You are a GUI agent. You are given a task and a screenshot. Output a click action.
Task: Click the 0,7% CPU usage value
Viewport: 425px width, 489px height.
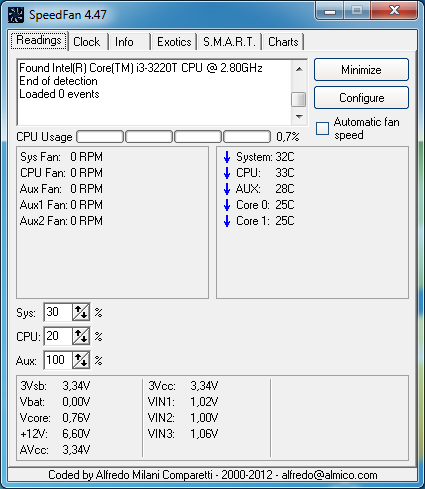pos(288,137)
